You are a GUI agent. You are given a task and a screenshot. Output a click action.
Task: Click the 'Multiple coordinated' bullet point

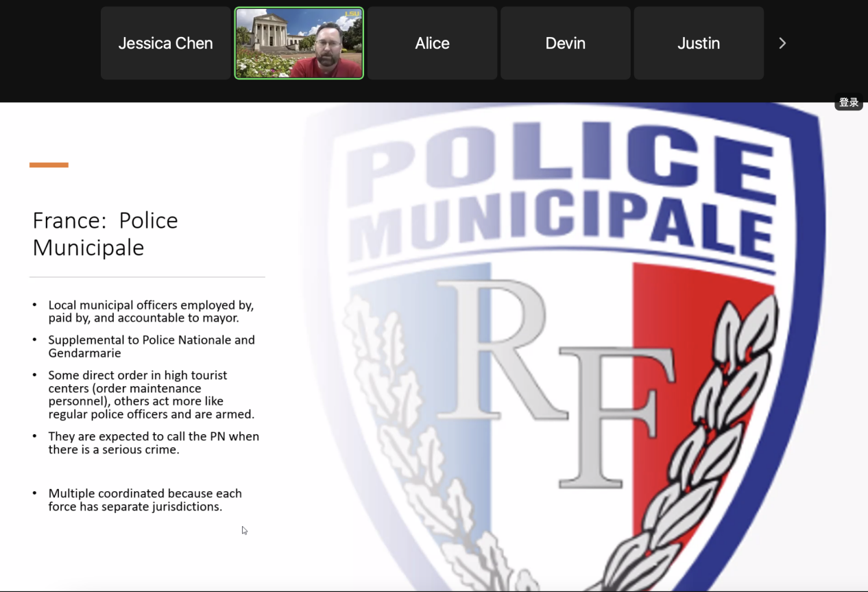tap(145, 500)
